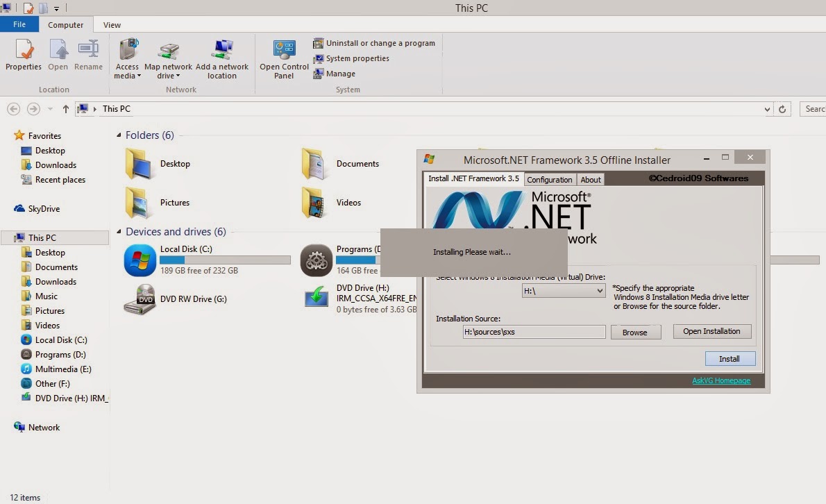Collapse the Devices and drives (6) group
The width and height of the screenshot is (826, 504).
click(x=119, y=232)
